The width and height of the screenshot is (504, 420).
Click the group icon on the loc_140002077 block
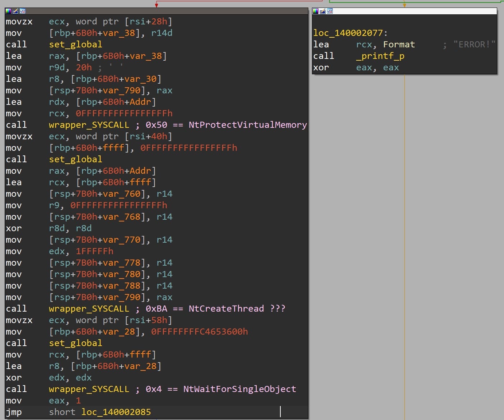[x=330, y=11]
